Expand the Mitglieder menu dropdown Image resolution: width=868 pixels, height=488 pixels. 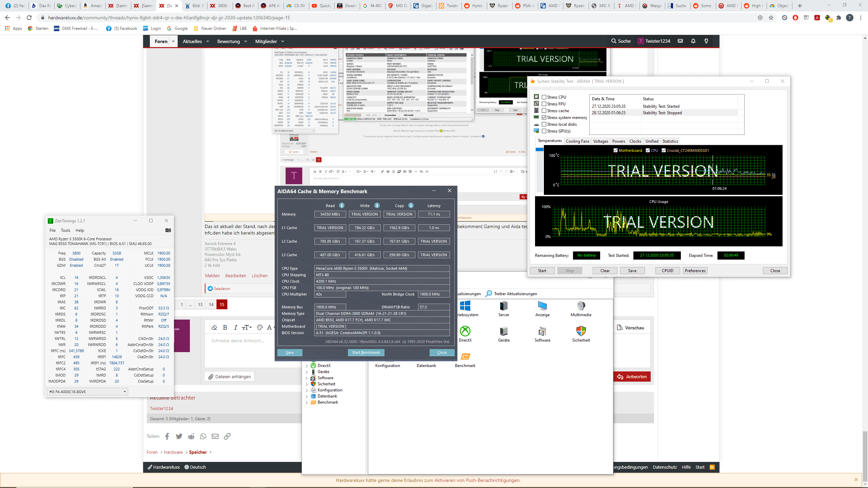(x=283, y=41)
